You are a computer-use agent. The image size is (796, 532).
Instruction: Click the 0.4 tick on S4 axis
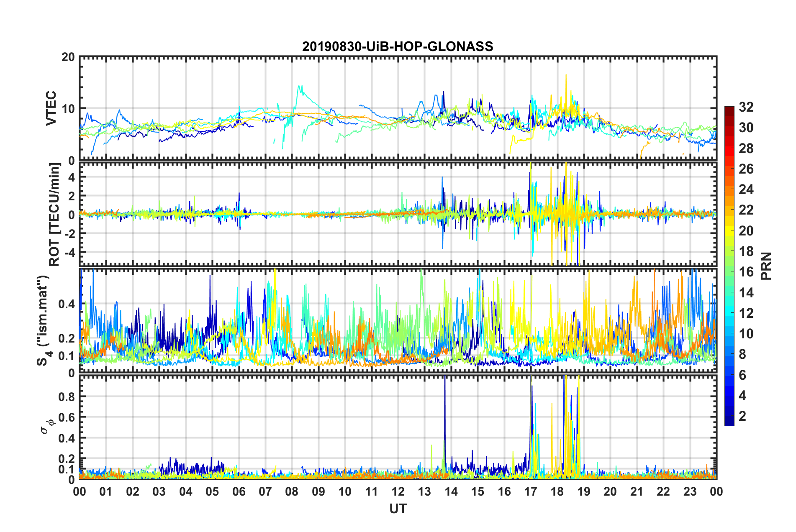click(x=67, y=304)
